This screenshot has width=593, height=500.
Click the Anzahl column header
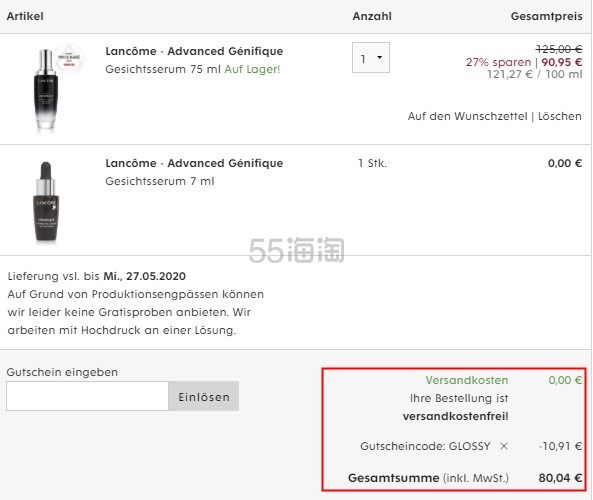coord(372,16)
